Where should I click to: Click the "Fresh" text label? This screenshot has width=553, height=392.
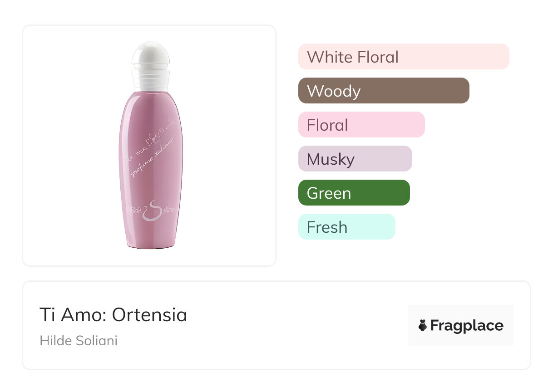coord(327,227)
